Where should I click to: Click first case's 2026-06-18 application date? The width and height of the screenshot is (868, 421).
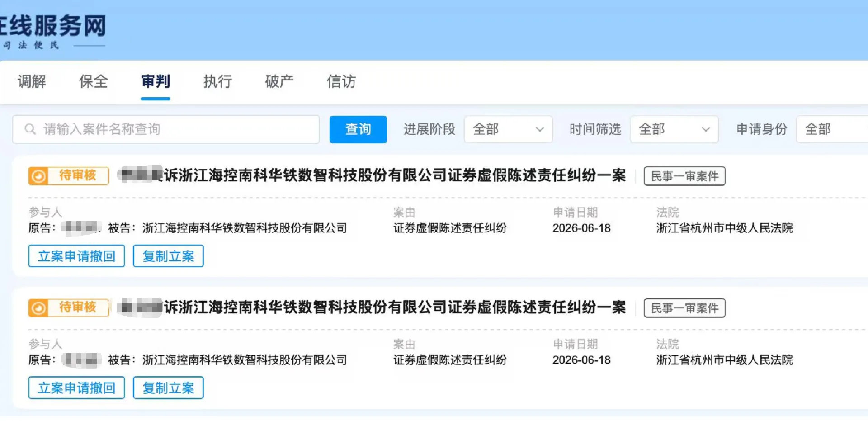(x=581, y=228)
